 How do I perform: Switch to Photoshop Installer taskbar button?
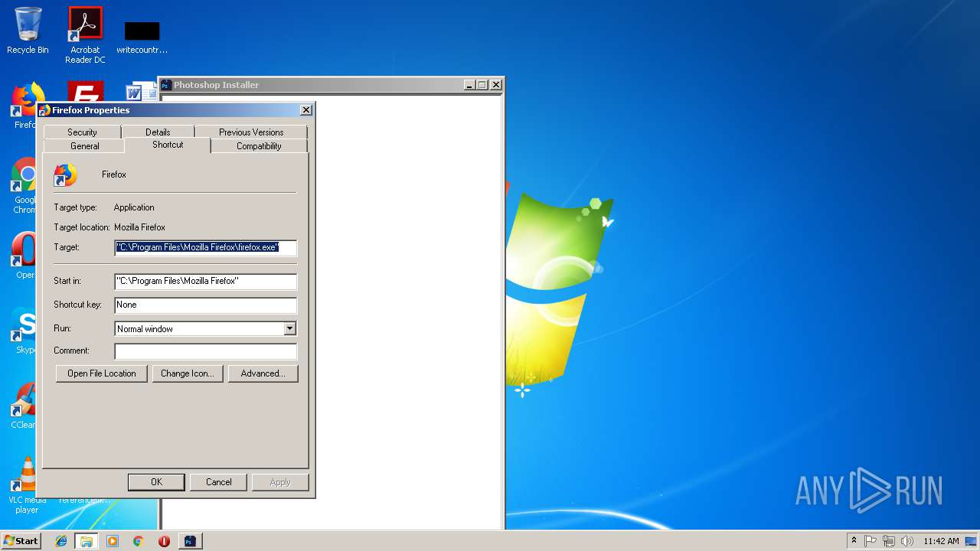tap(190, 541)
